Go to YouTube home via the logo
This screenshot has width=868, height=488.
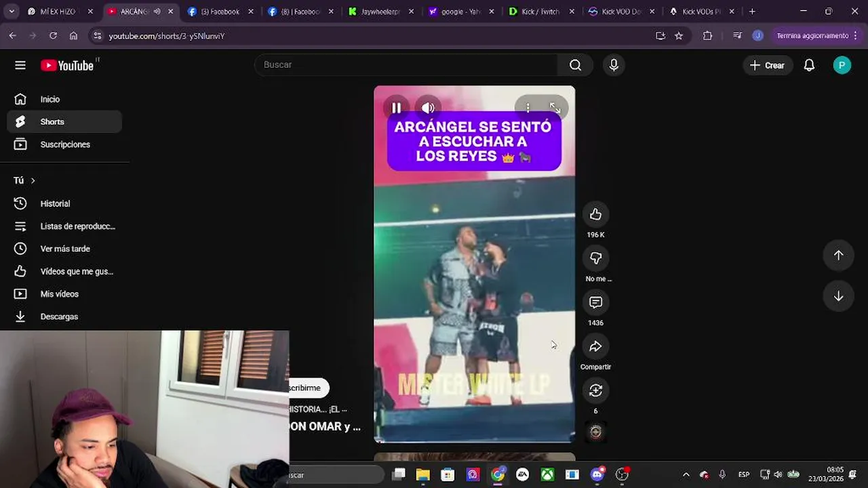click(x=67, y=65)
